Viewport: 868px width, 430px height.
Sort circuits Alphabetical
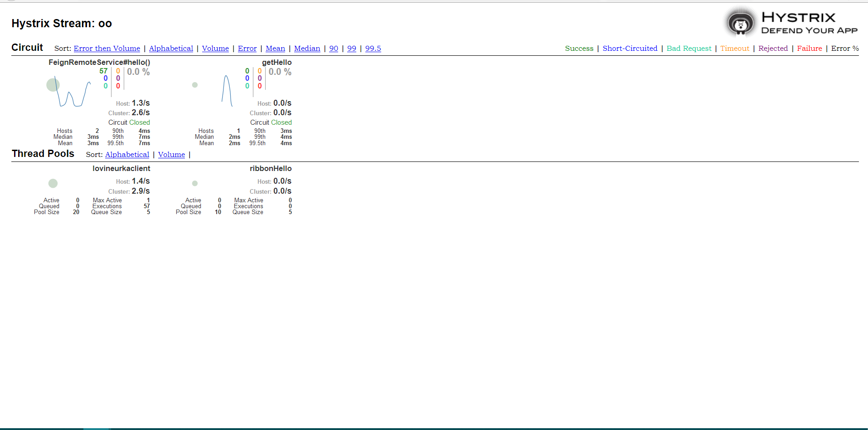point(171,49)
